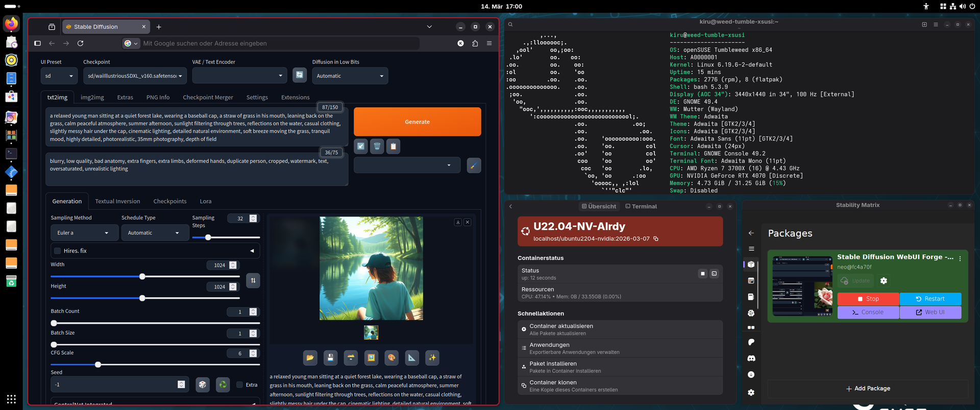Viewport: 980px width, 410px height.
Task: Click the CFG Scale slider handle
Action: pyautogui.click(x=98, y=365)
